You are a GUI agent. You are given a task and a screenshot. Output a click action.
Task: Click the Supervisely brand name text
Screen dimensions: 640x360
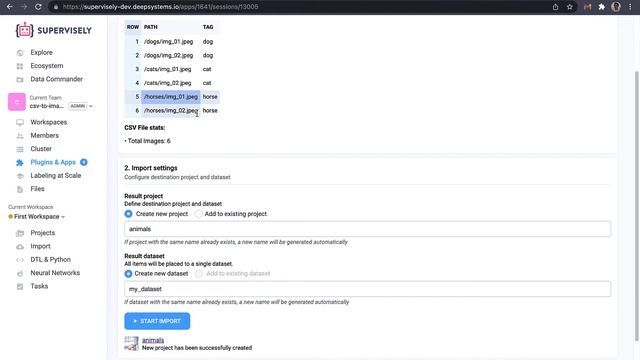[64, 31]
